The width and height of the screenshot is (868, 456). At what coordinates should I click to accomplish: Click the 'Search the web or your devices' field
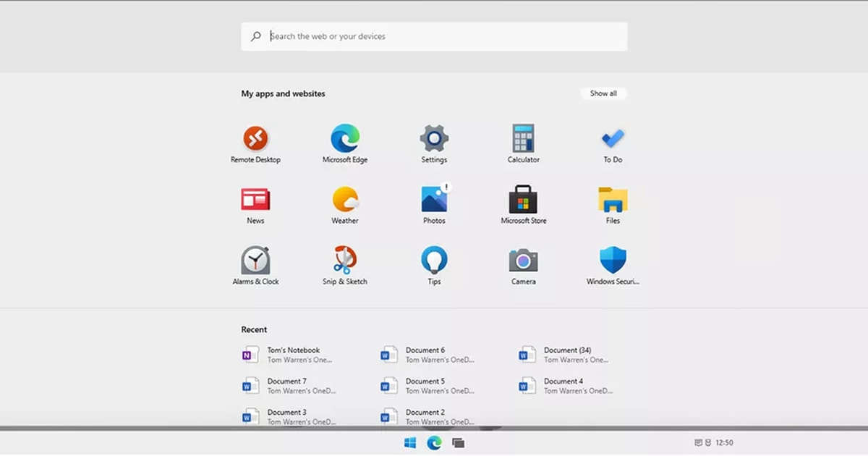point(434,36)
